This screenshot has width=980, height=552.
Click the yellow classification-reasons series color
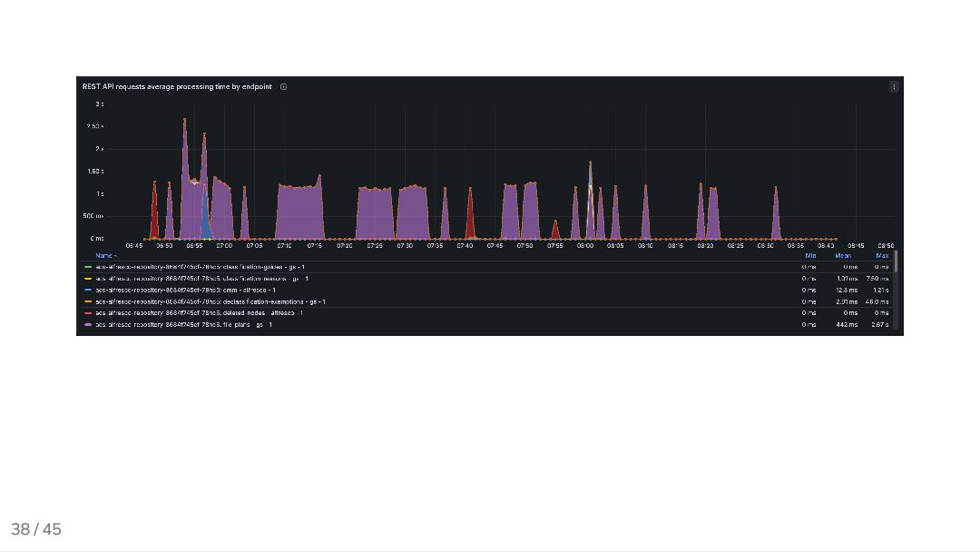[x=88, y=279]
